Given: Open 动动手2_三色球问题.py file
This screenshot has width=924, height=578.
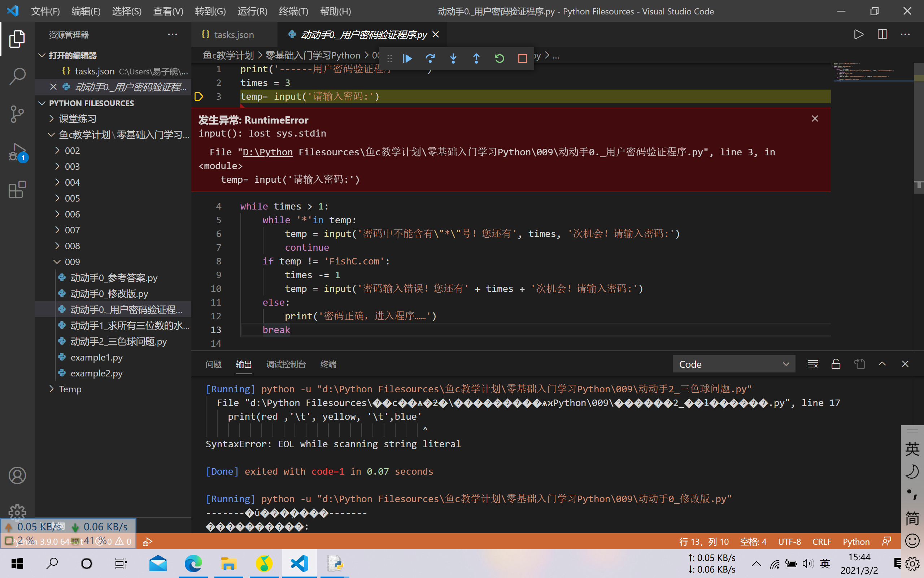Looking at the screenshot, I should point(118,341).
